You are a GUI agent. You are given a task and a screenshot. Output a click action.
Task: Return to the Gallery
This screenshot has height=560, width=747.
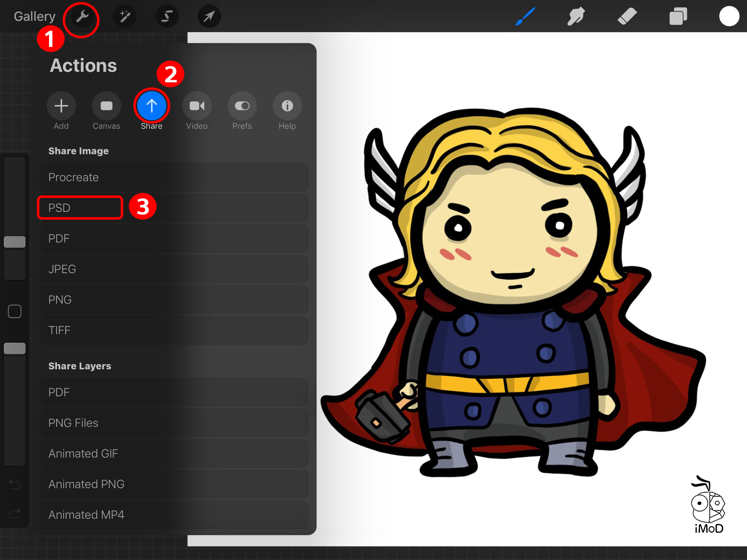(x=34, y=17)
